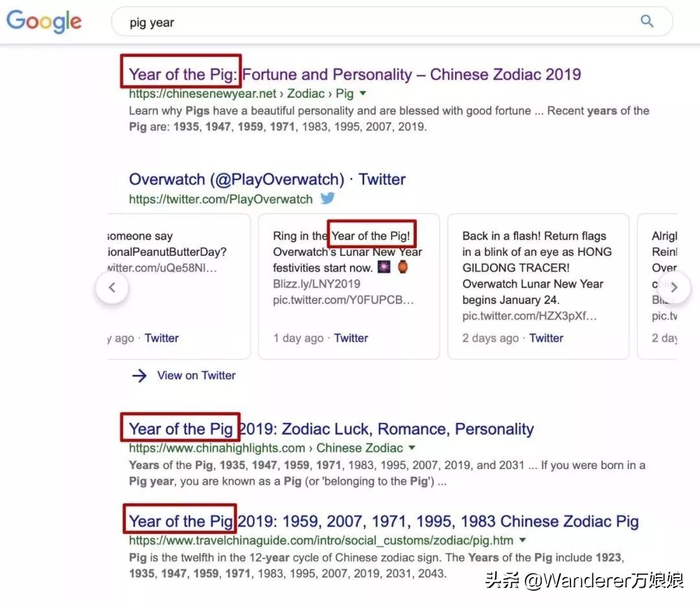Click the travelchinaguide.com zodiac pig URL
The image size is (700, 605).
[321, 541]
